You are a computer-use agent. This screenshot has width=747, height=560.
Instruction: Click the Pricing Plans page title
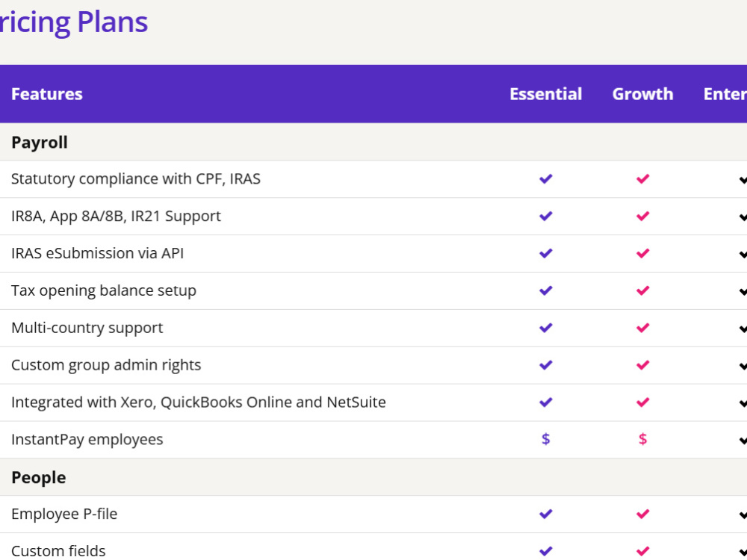pos(74,22)
